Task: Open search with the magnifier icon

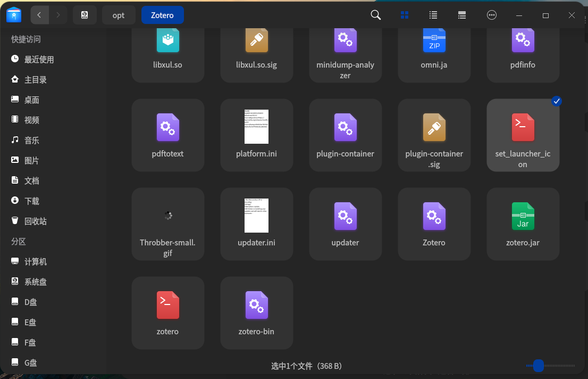Action: point(375,15)
